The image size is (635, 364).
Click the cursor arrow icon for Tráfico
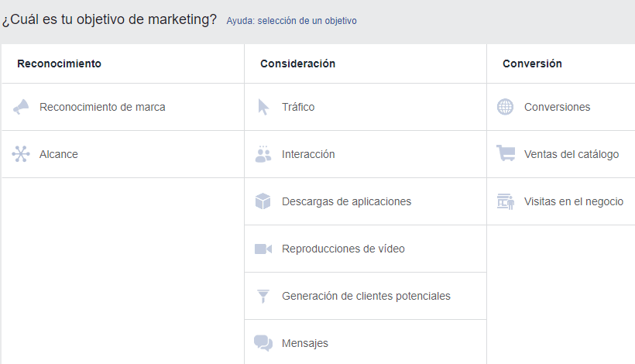point(263,107)
